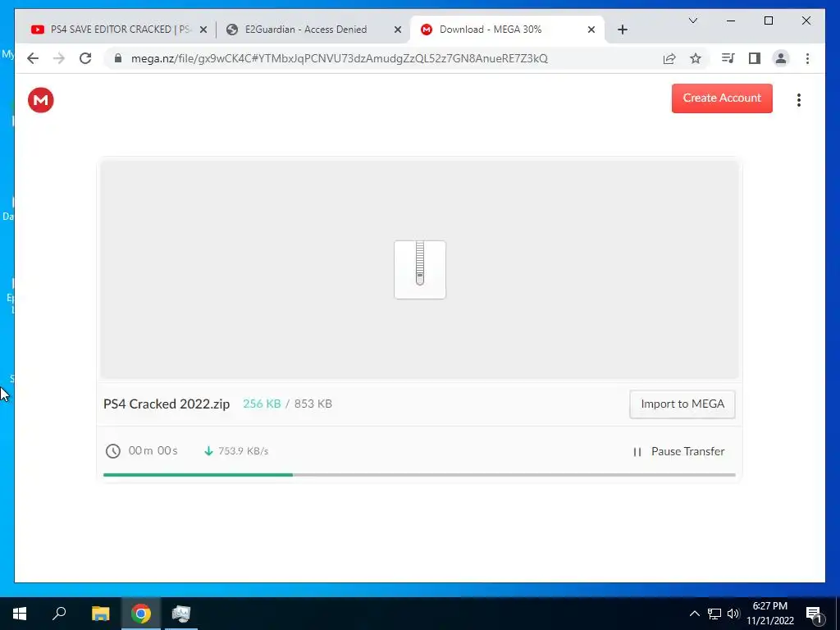Click the 753.9 KB/s download speed
The width and height of the screenshot is (840, 630).
[x=243, y=451]
